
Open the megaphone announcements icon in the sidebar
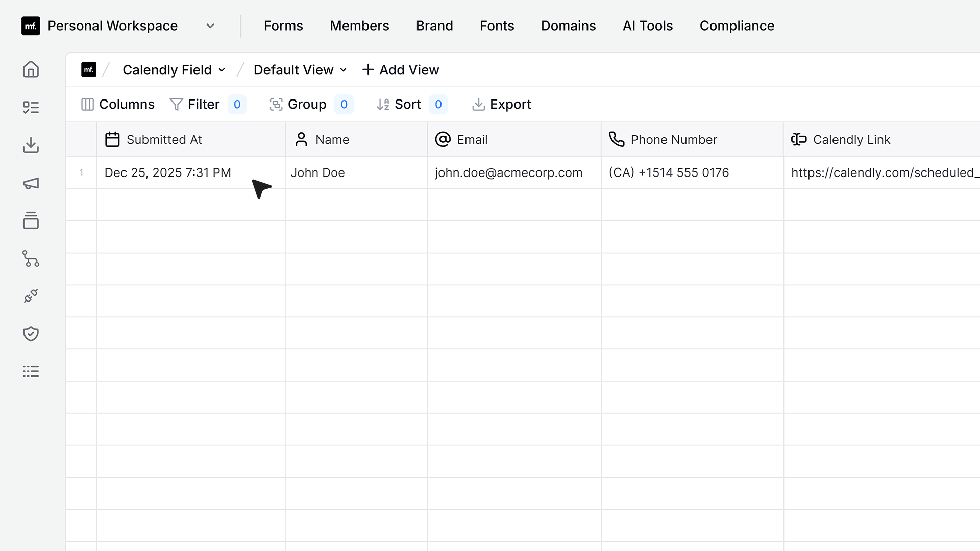pos(31,183)
